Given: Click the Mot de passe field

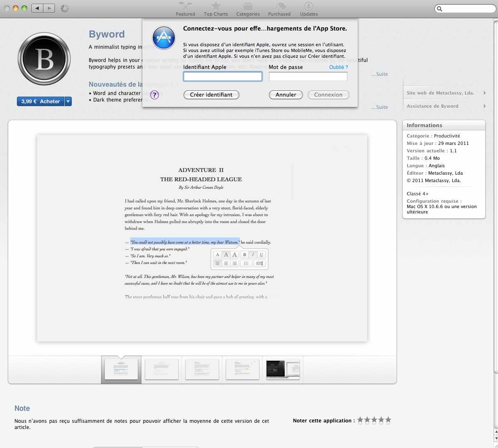Looking at the screenshot, I should point(308,76).
